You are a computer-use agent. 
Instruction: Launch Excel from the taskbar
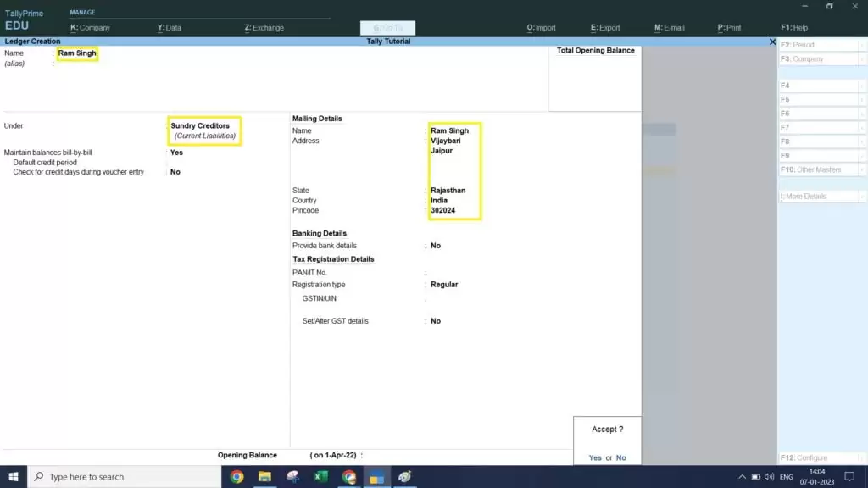(x=321, y=477)
